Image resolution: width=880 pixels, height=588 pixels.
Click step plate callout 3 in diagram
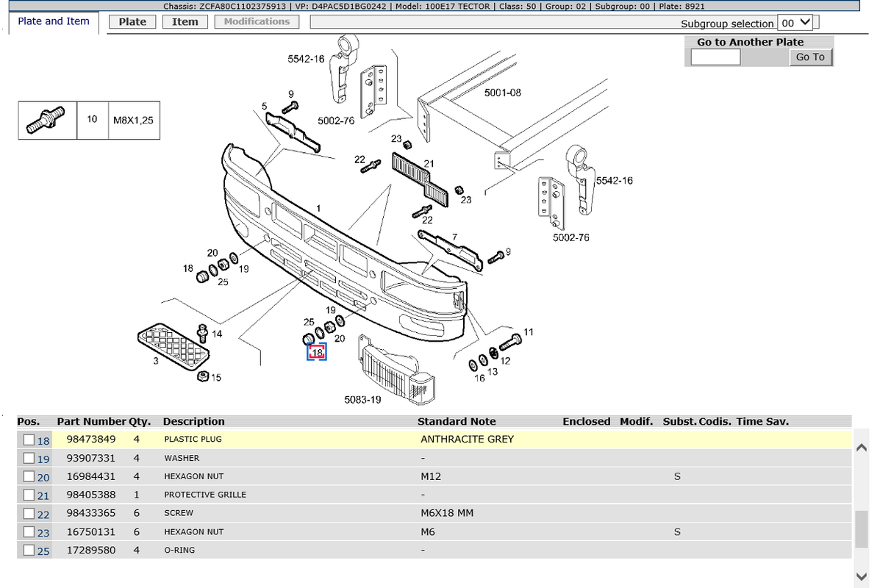point(156,362)
